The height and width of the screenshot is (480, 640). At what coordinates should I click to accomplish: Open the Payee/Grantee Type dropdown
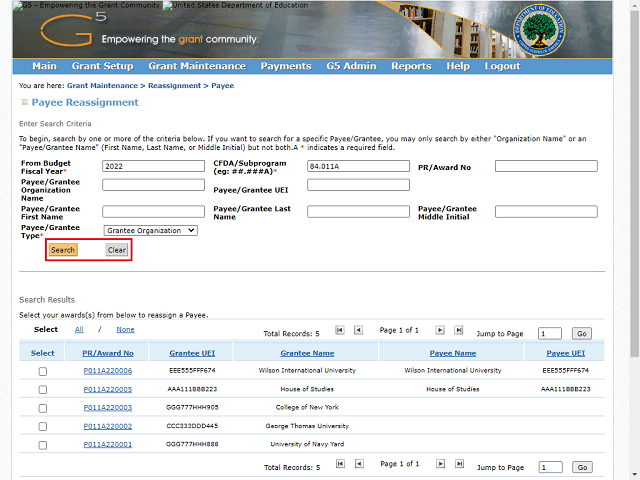pyautogui.click(x=150, y=231)
